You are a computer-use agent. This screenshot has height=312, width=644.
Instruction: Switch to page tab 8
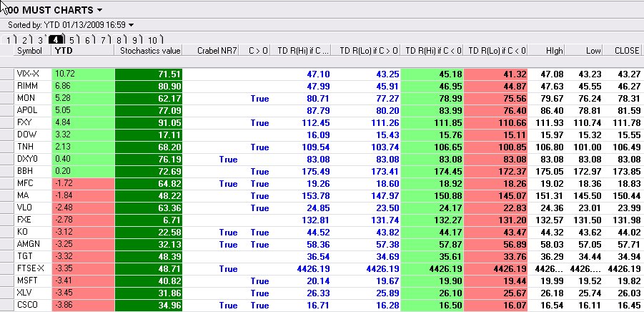tap(119, 40)
